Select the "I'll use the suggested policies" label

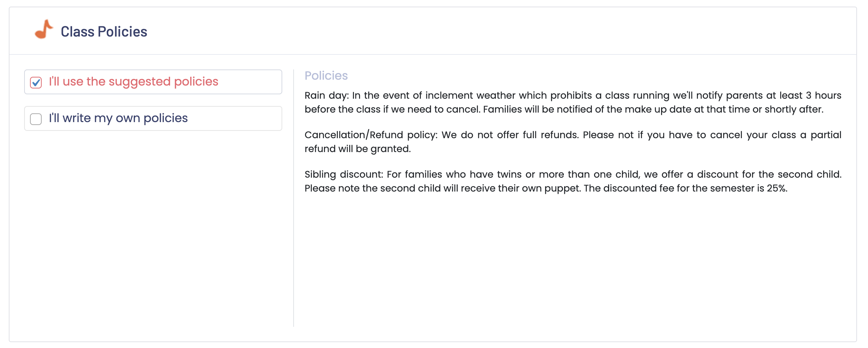(133, 82)
